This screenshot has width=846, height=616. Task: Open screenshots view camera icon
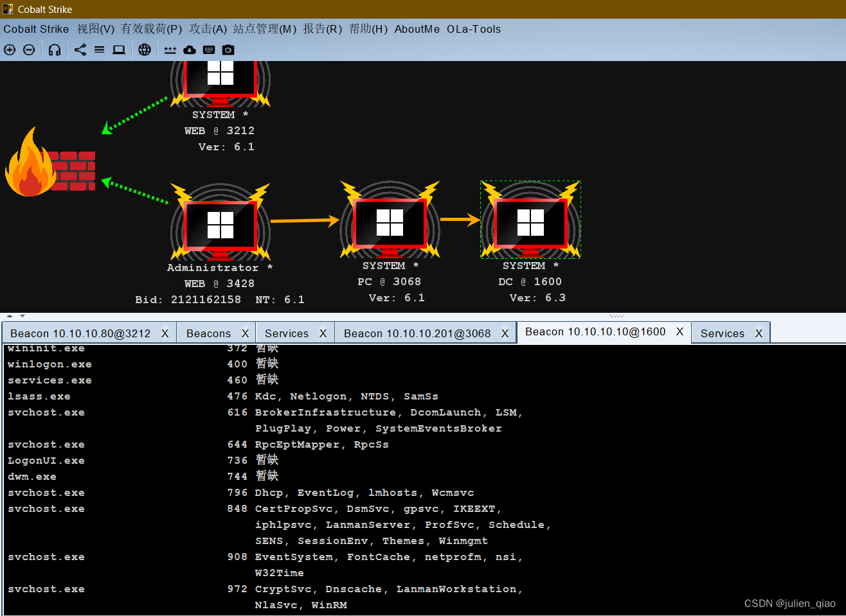(228, 49)
